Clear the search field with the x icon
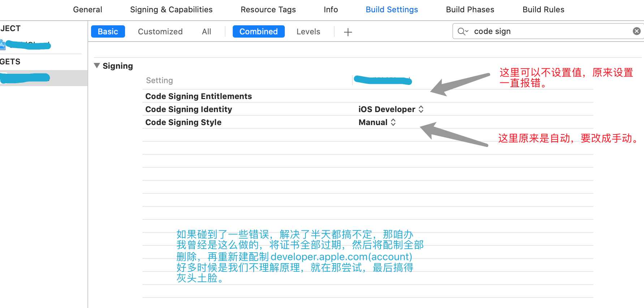This screenshot has height=308, width=644. 636,31
